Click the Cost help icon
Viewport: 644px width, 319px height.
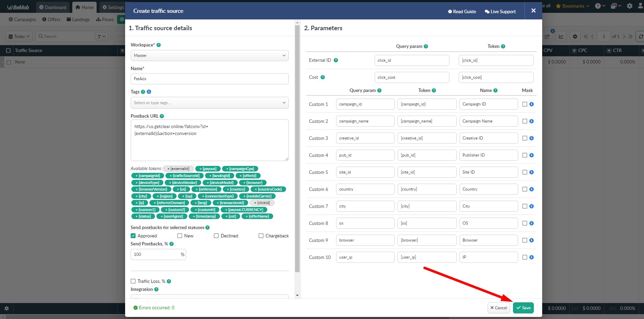[323, 77]
